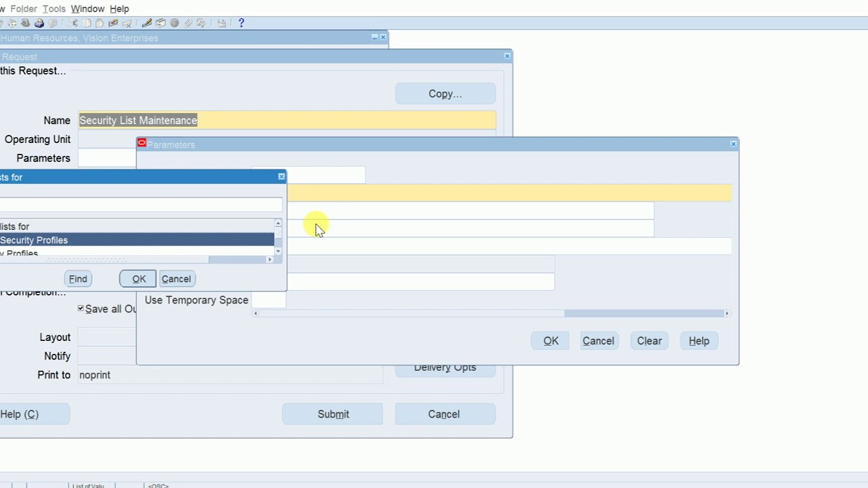This screenshot has height=488, width=868.
Task: Click the Copy toolbar icon
Action: [x=86, y=23]
